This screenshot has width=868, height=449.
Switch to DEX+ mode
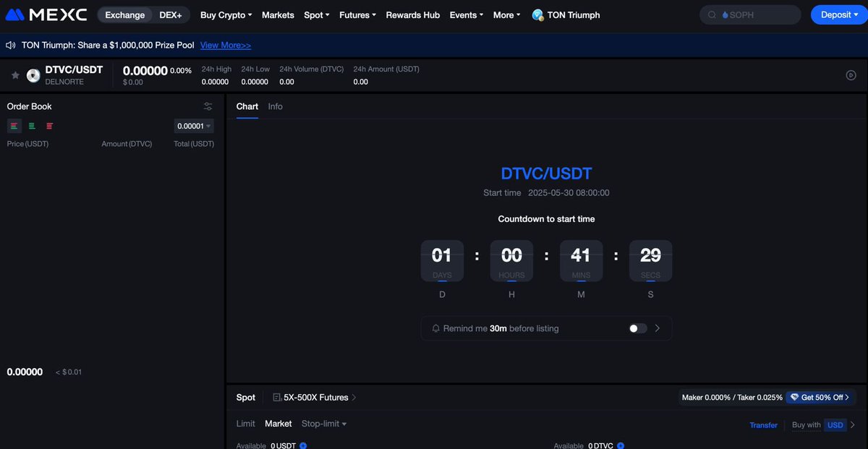[171, 14]
